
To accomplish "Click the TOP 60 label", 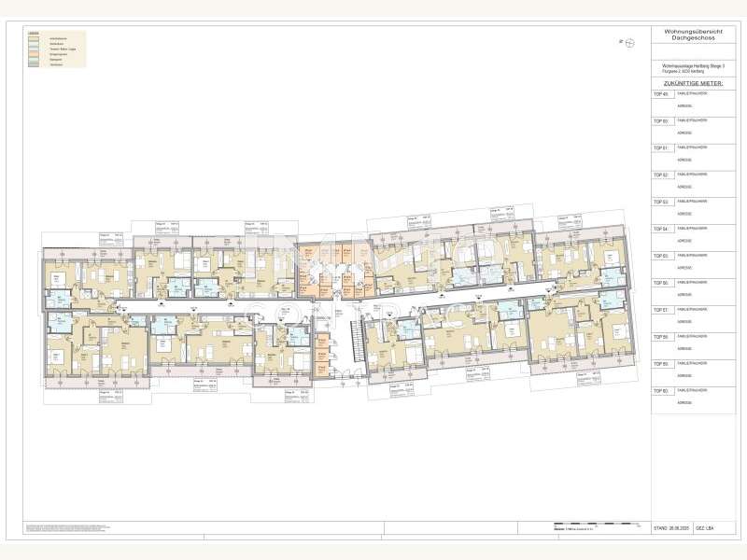I will [x=661, y=391].
